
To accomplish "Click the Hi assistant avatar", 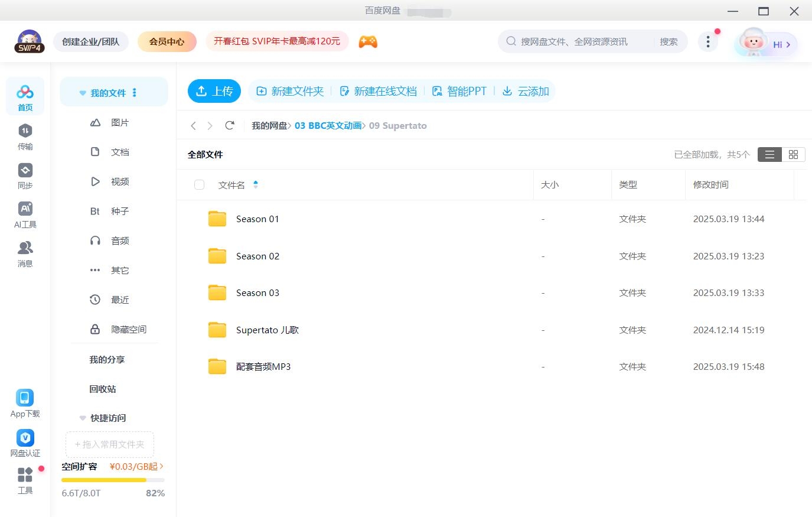I will click(766, 43).
